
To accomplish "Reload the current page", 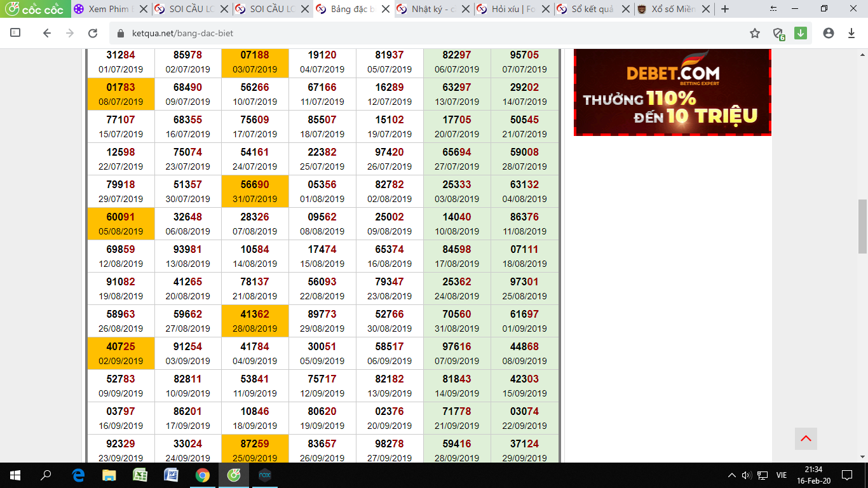I will [x=93, y=34].
